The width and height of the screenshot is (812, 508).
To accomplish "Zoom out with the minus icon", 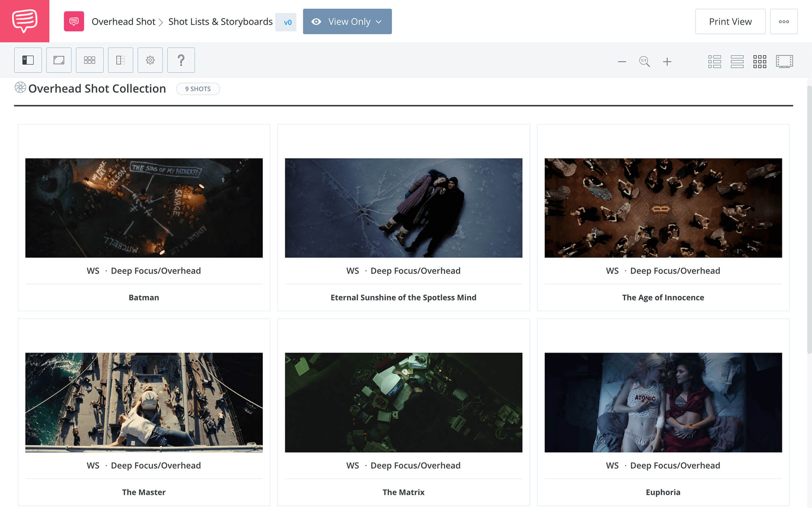I will point(622,62).
